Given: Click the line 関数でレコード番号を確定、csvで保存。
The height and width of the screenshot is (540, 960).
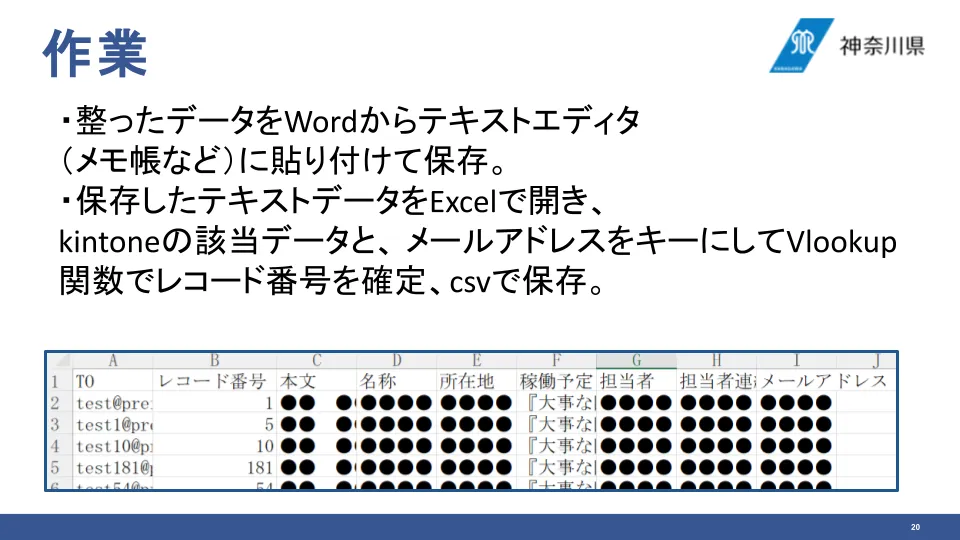Looking at the screenshot, I should point(332,281).
